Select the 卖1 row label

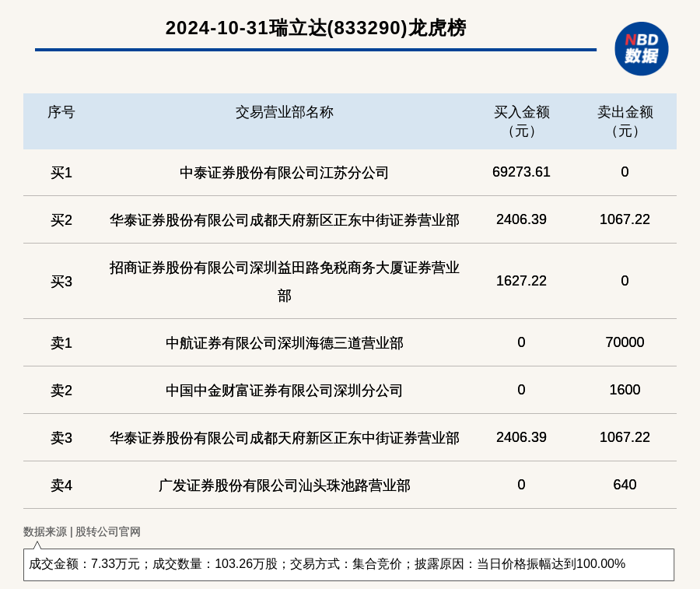(x=61, y=342)
